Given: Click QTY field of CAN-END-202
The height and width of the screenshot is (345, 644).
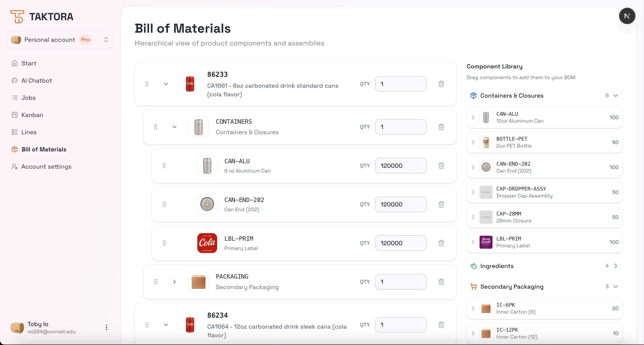Looking at the screenshot, I should click(400, 204).
